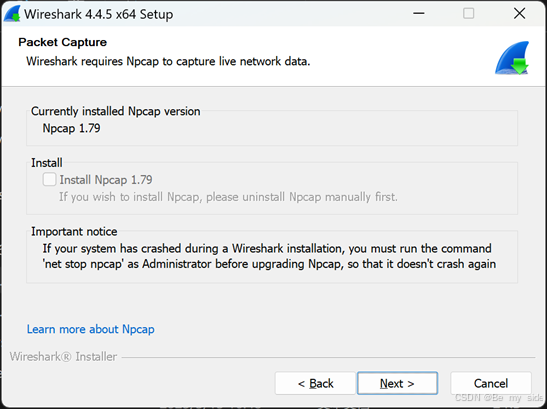Continue setup with the Next button
547x409 pixels.
click(397, 384)
